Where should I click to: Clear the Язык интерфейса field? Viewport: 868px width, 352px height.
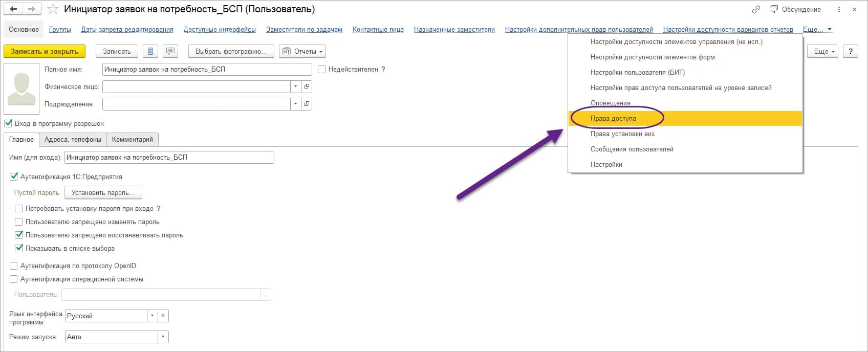point(163,316)
